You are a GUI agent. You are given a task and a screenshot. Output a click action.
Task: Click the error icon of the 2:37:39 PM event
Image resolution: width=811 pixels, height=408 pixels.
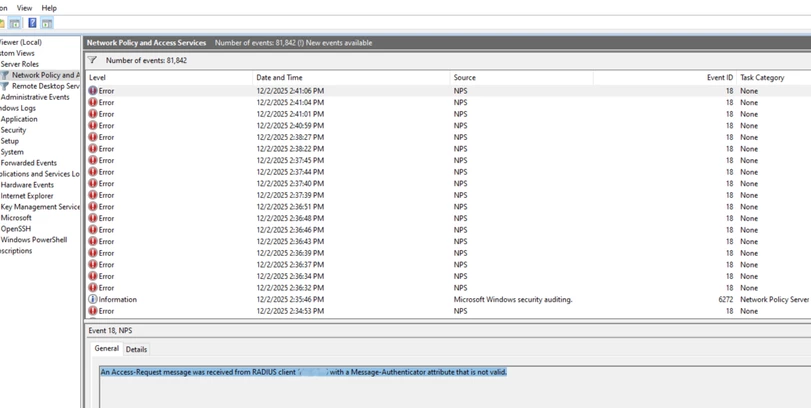pos(93,195)
